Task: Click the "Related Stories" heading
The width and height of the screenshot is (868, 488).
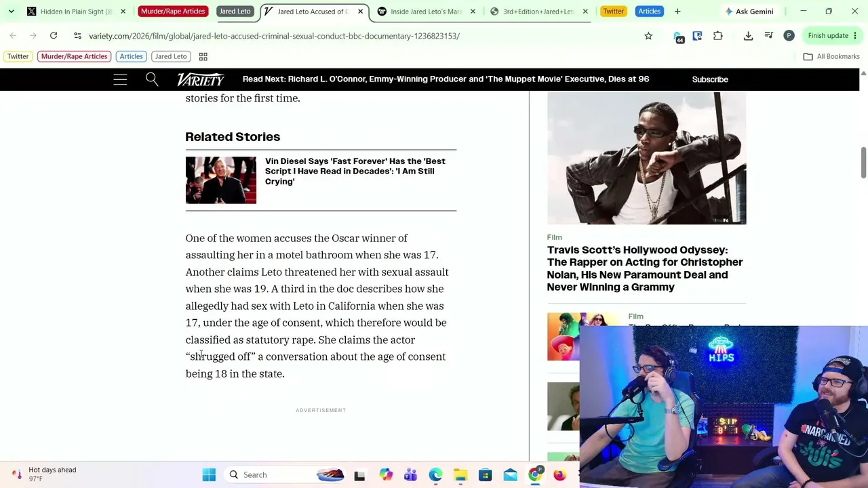Action: coord(233,137)
